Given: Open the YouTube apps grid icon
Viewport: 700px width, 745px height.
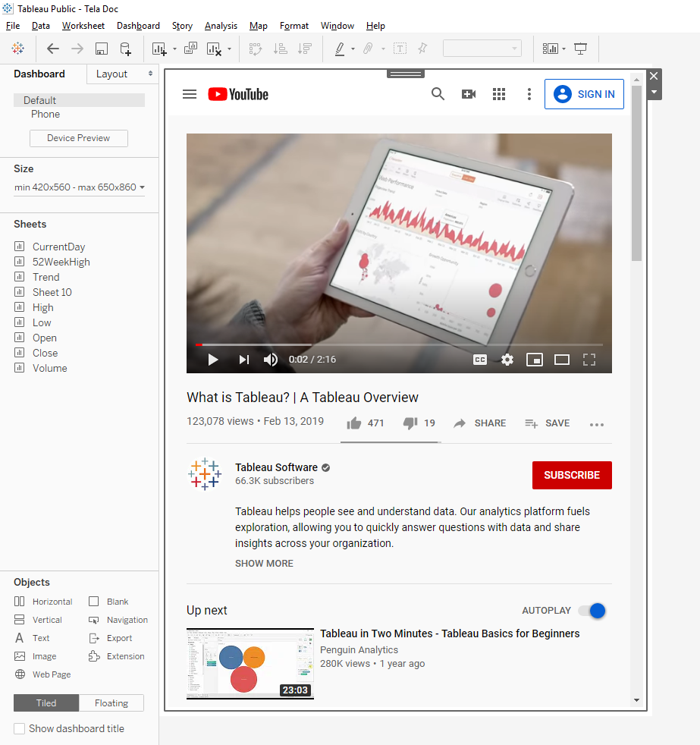Looking at the screenshot, I should pos(499,94).
